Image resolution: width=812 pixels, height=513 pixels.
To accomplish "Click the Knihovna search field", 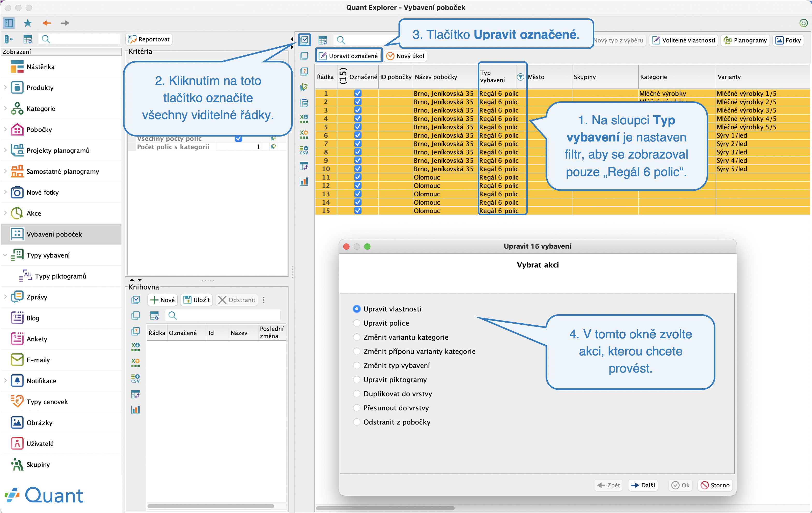I will click(x=223, y=316).
